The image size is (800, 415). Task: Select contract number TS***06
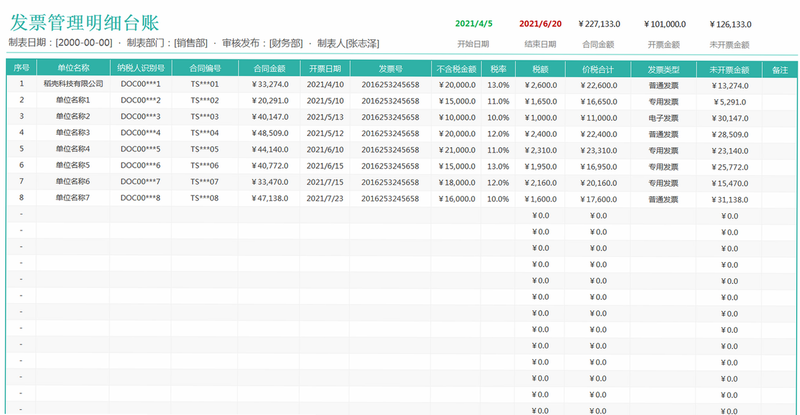[205, 166]
